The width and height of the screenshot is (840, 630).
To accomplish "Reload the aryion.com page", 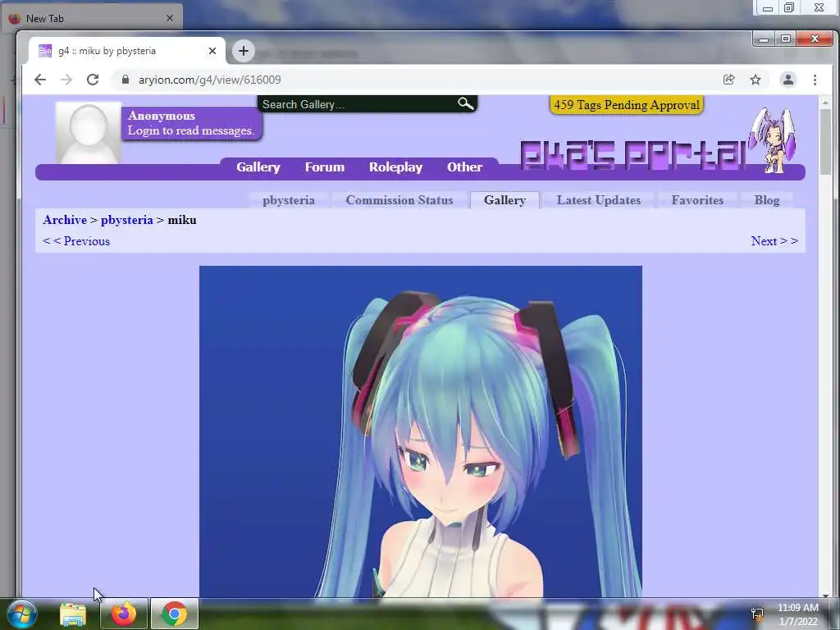I will [93, 80].
